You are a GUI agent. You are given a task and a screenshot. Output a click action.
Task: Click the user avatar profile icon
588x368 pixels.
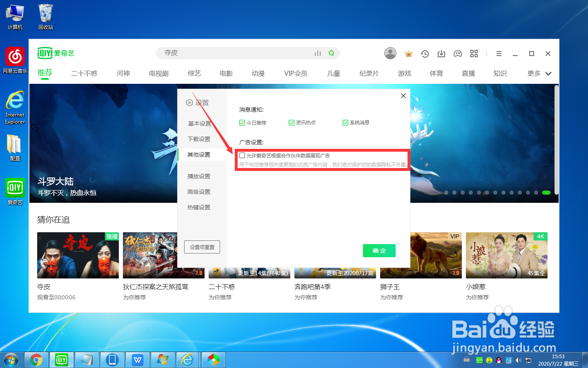click(390, 53)
